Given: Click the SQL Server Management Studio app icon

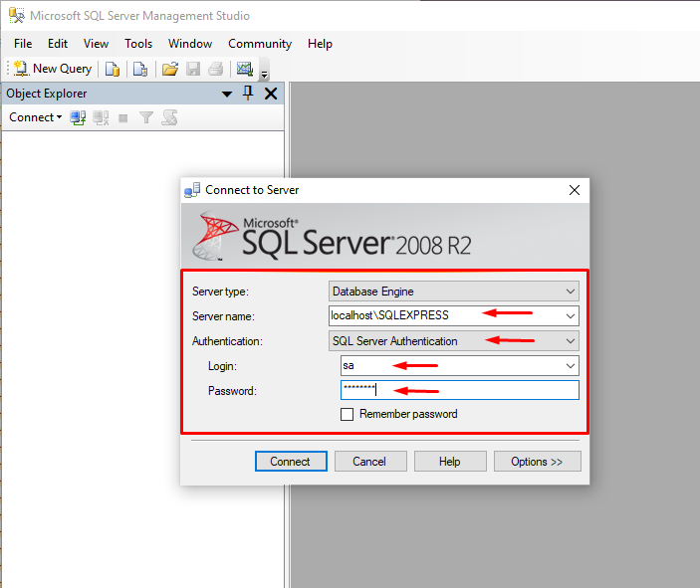Looking at the screenshot, I should pos(17,16).
